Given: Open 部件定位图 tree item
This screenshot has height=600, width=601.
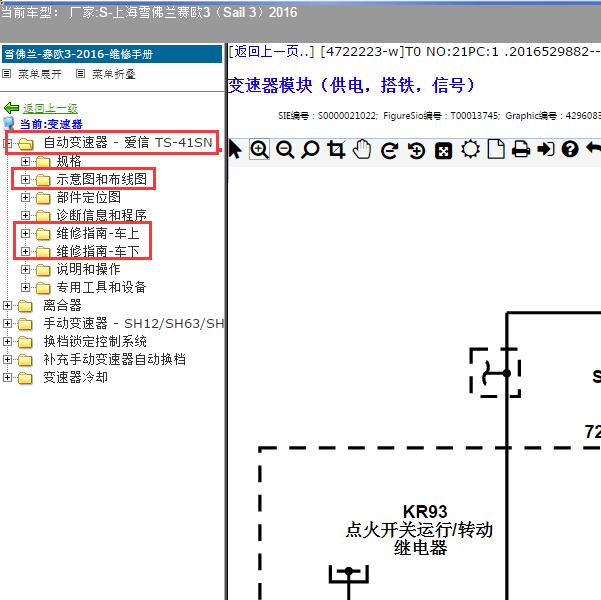Looking at the screenshot, I should coord(89,197).
